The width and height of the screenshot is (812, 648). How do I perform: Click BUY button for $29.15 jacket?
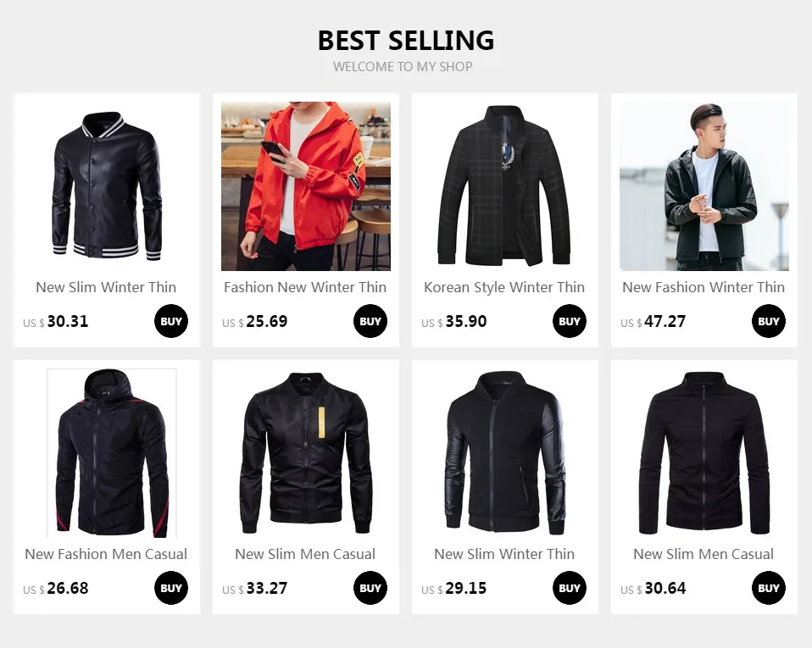[569, 588]
